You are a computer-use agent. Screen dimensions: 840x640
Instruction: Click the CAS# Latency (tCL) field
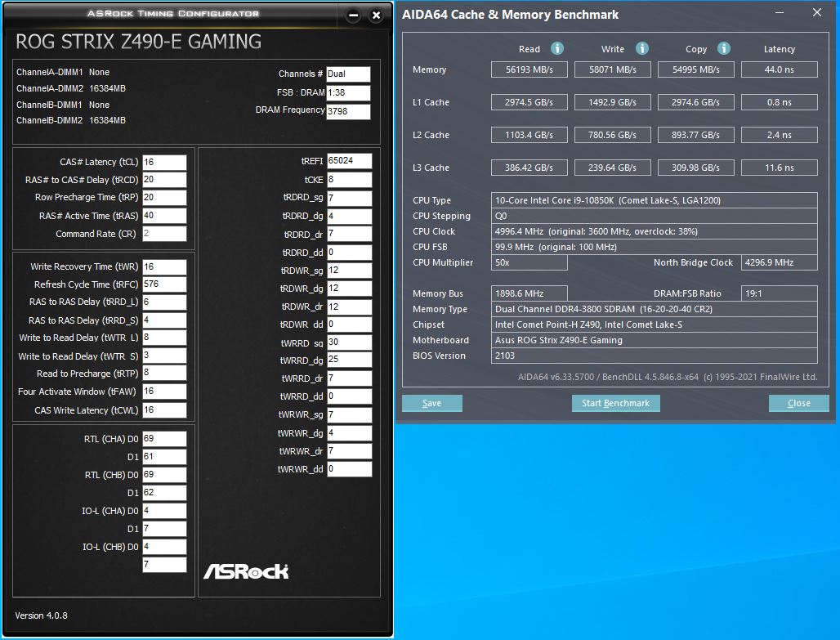click(164, 162)
